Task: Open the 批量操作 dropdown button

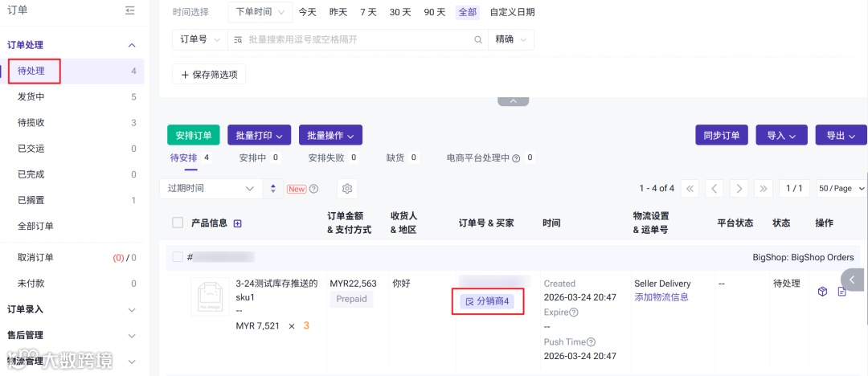Action: pos(330,135)
